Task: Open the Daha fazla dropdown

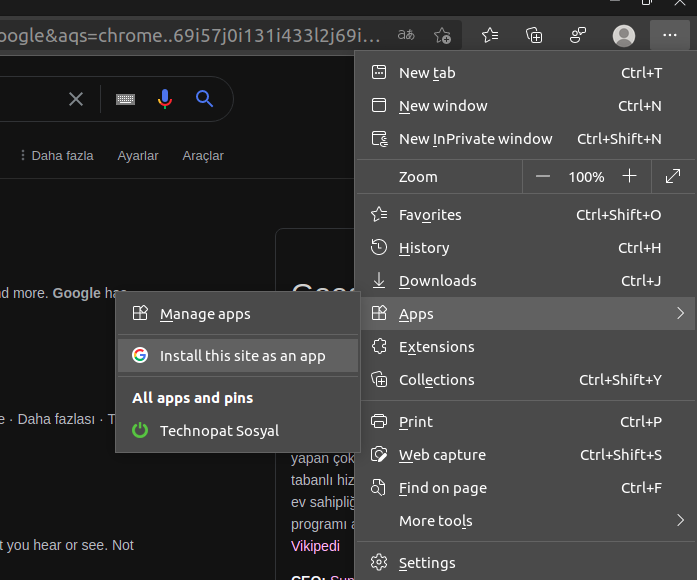Action: tap(57, 156)
